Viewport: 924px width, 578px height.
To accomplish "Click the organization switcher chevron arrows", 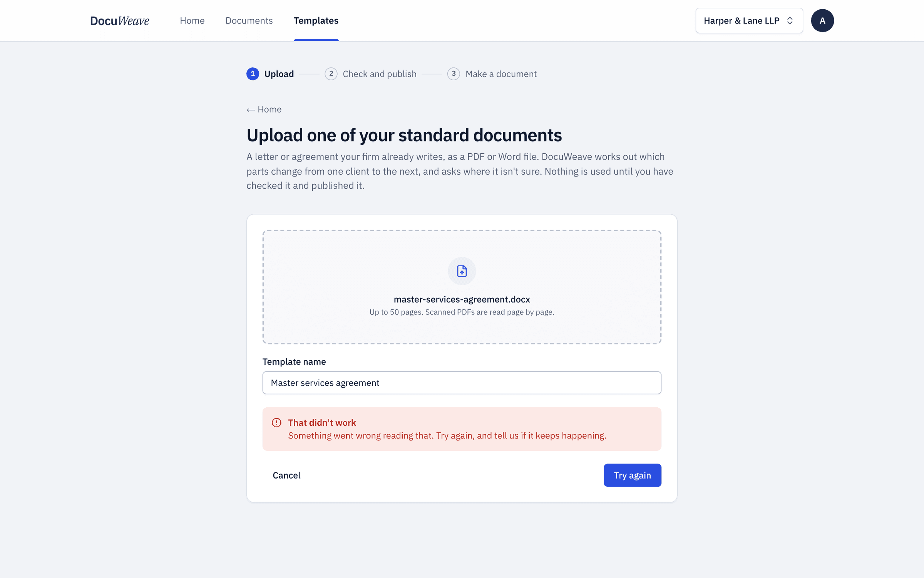I will [x=790, y=20].
